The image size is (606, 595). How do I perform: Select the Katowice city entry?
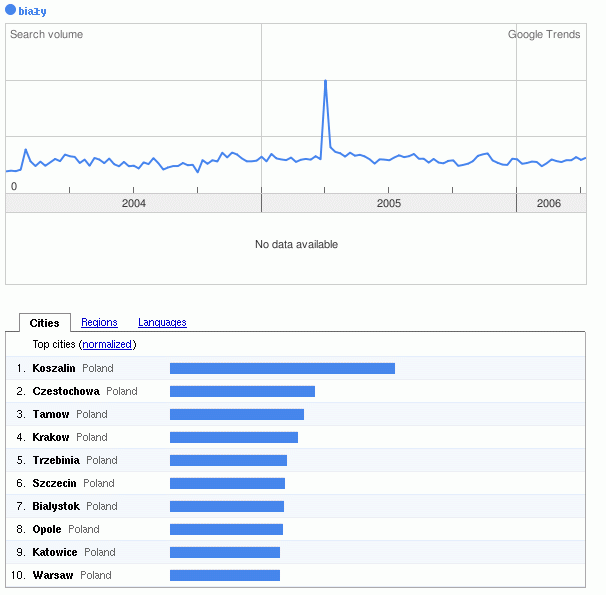click(55, 552)
